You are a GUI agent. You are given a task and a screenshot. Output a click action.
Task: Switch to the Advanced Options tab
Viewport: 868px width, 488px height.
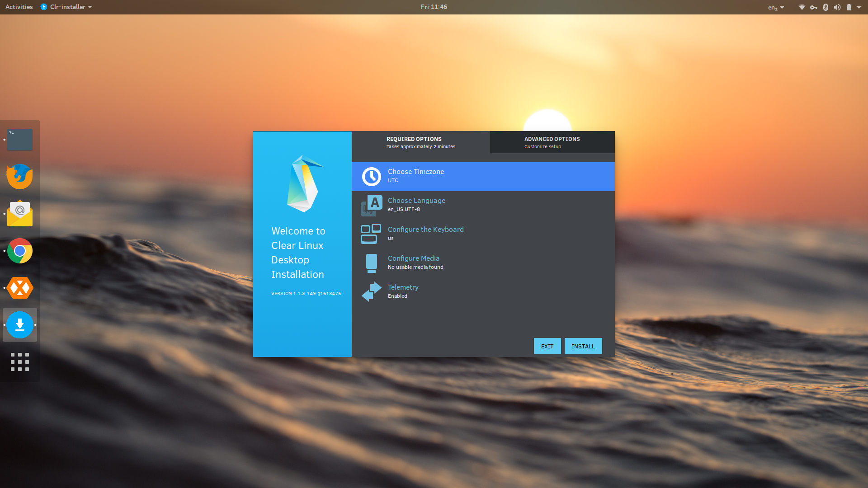(x=552, y=142)
